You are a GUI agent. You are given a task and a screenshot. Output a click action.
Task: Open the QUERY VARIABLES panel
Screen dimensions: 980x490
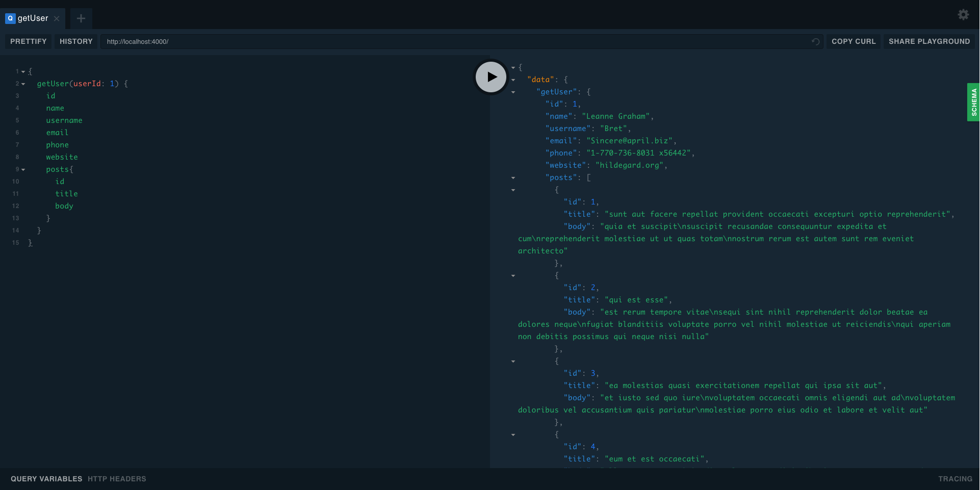[x=46, y=479]
